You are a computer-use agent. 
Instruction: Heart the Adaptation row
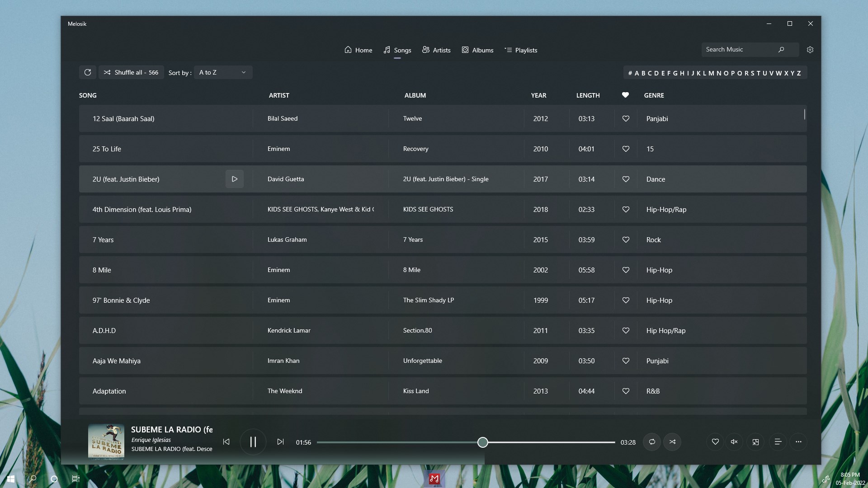(626, 391)
